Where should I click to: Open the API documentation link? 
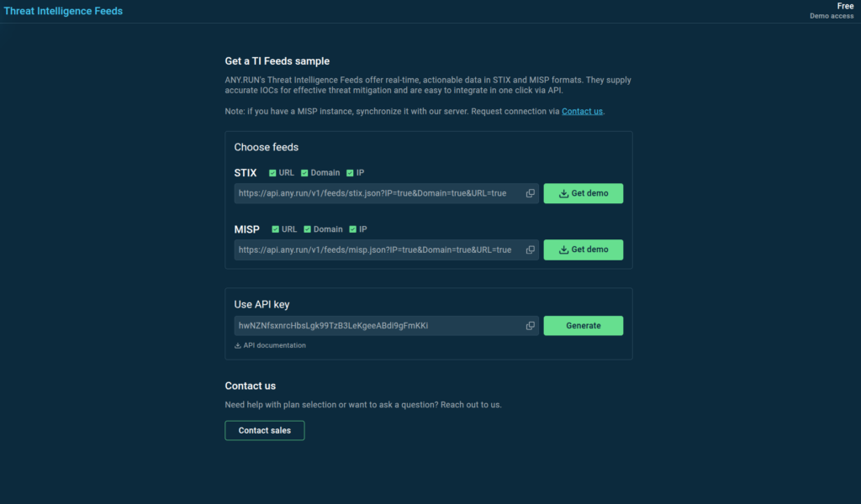click(274, 346)
